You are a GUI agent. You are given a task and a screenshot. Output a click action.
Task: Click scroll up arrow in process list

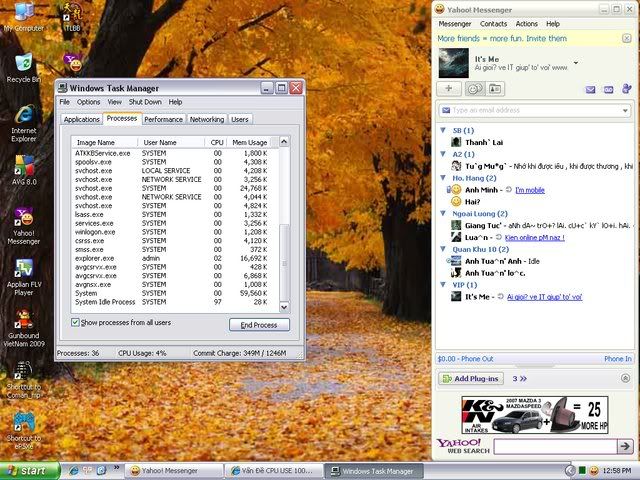tap(284, 141)
